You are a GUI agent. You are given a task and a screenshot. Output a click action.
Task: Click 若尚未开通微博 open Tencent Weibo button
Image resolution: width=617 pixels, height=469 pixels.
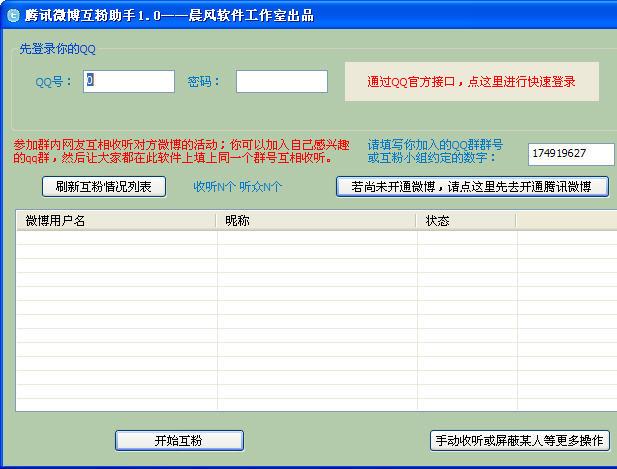point(472,187)
